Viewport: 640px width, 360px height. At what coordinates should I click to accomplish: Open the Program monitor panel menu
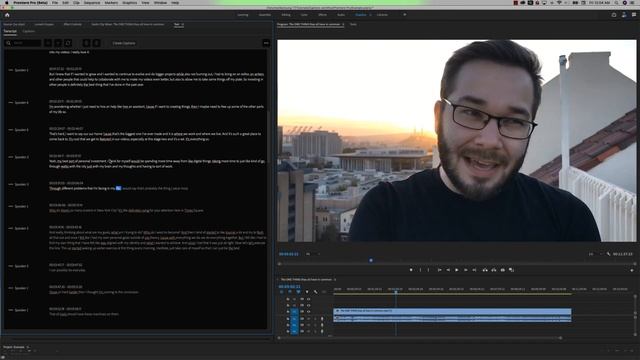tap(343, 24)
